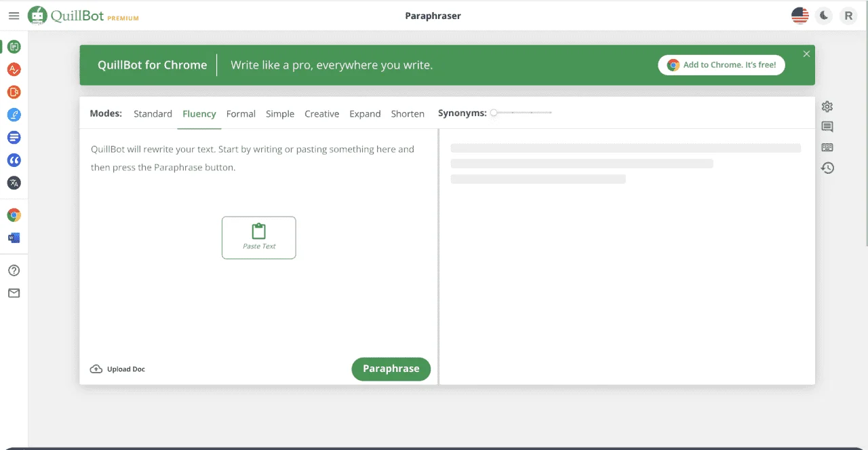Image resolution: width=868 pixels, height=450 pixels.
Task: Toggle dark mode moon icon
Action: [824, 16]
